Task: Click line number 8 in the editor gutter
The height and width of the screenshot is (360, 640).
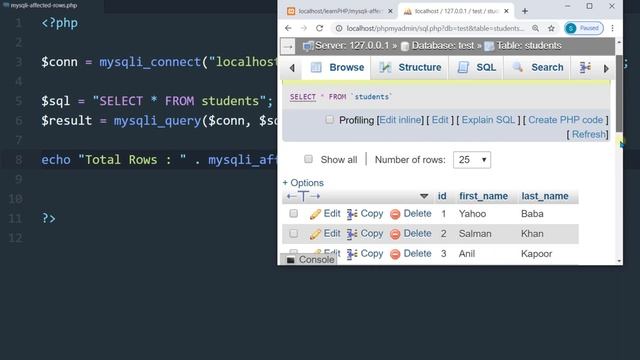Action: (19, 160)
